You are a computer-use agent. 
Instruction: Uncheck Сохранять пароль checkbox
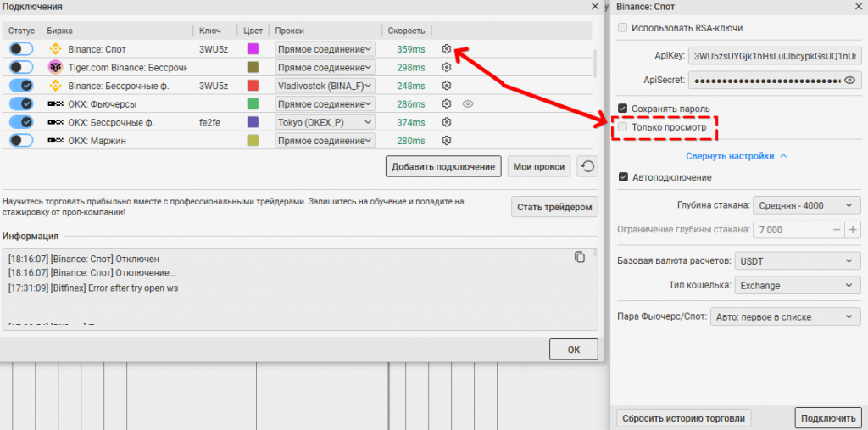(x=623, y=109)
